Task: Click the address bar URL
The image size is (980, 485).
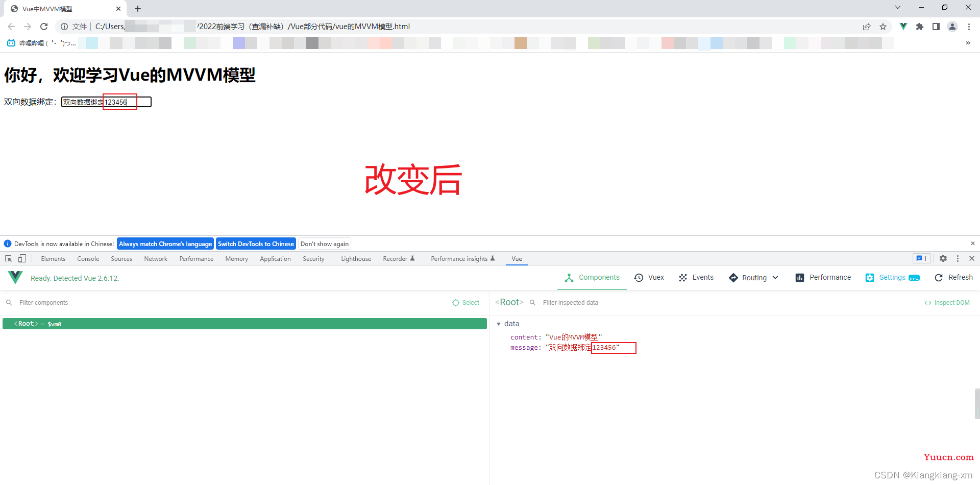Action: [x=253, y=27]
